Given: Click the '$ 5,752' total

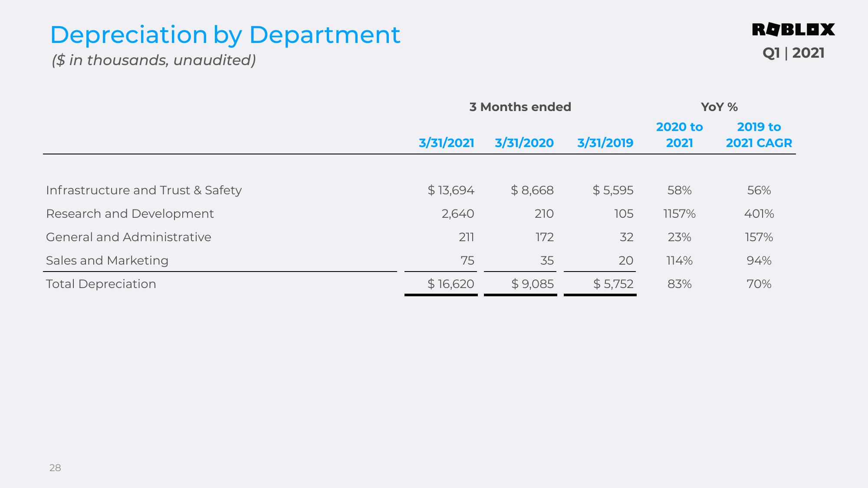Looking at the screenshot, I should (x=614, y=284).
